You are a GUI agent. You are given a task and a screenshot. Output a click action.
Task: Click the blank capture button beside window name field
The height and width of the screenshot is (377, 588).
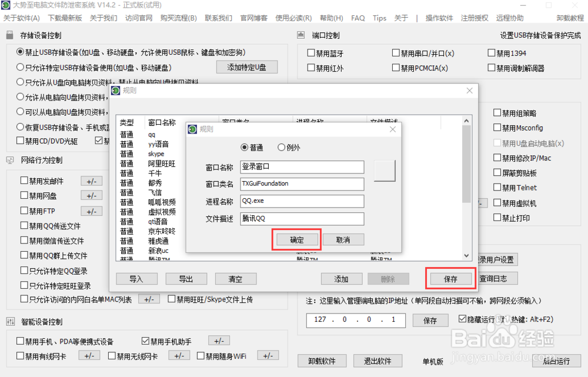coord(385,171)
